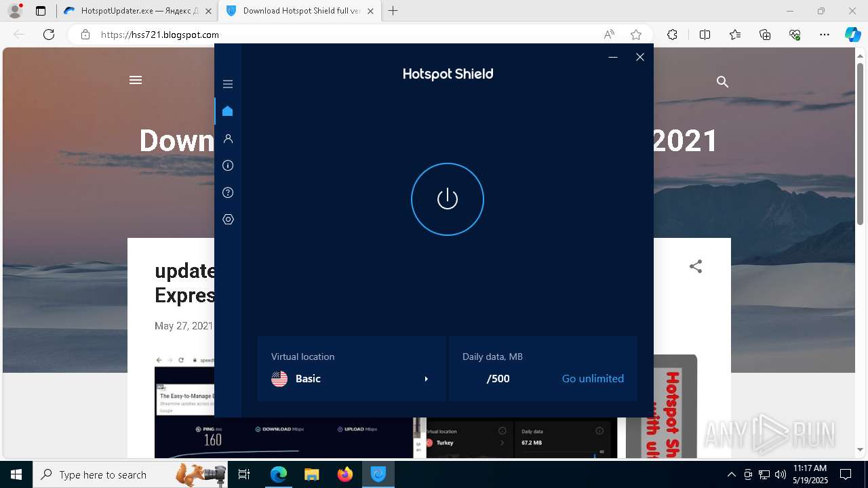Image resolution: width=868 pixels, height=488 pixels.
Task: Click the share icon on the blog post
Action: pyautogui.click(x=696, y=266)
